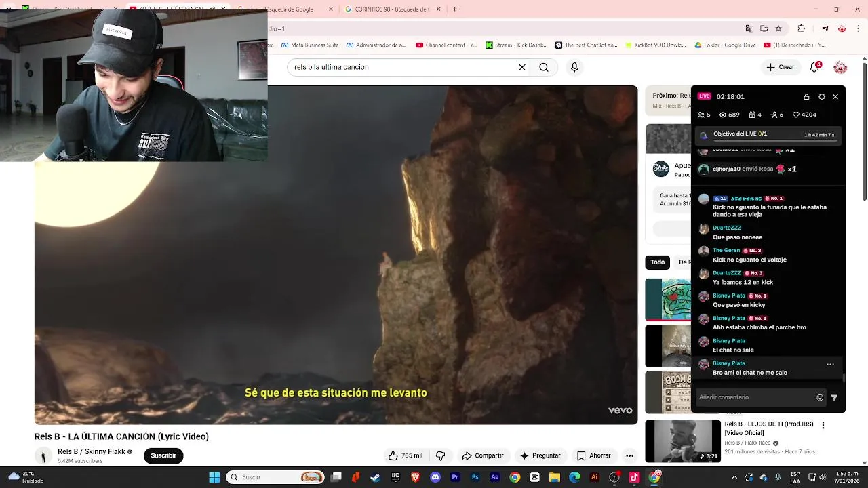Open Discord from taskbar
The width and height of the screenshot is (868, 488).
tap(435, 477)
